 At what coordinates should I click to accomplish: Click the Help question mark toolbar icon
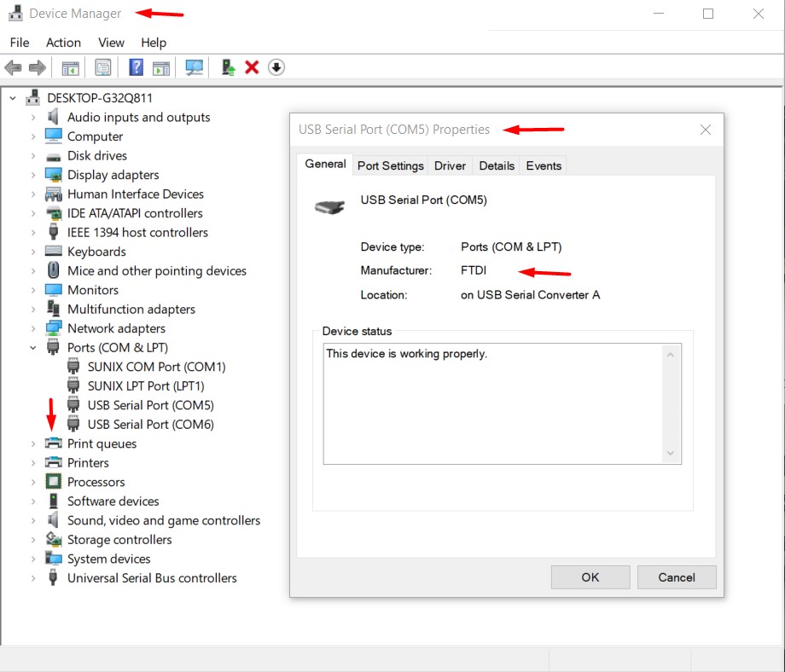tap(136, 67)
